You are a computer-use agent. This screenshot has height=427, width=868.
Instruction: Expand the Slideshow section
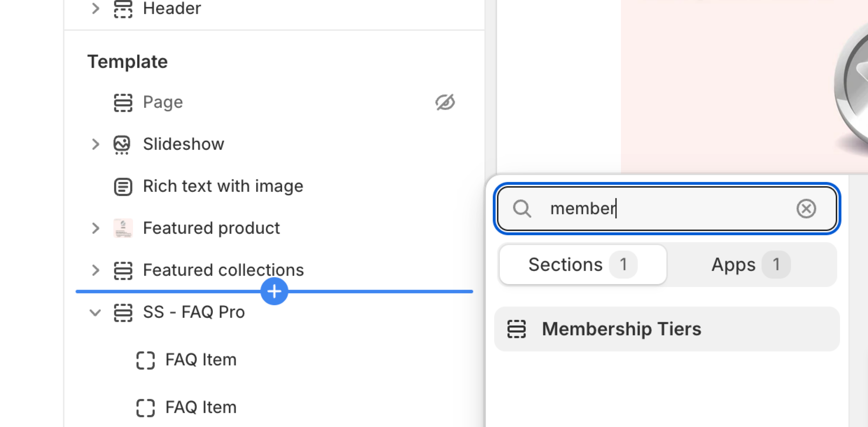click(95, 144)
